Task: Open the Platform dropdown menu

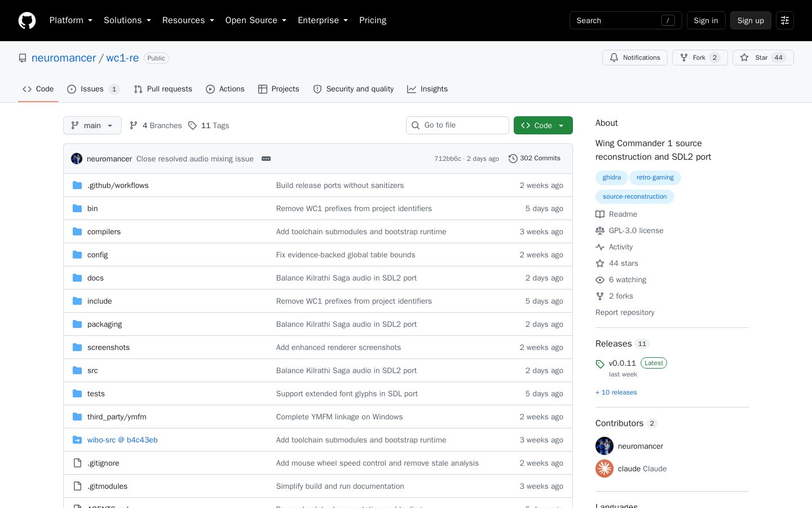Action: click(71, 20)
